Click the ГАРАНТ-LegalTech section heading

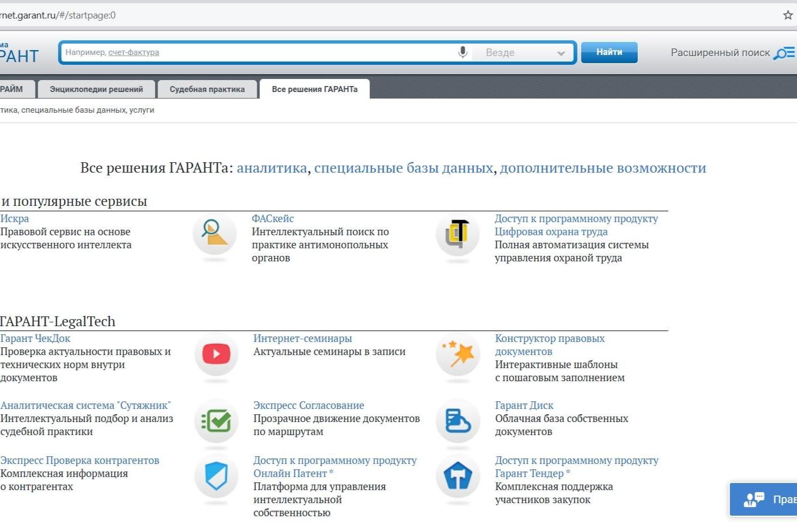click(x=58, y=321)
